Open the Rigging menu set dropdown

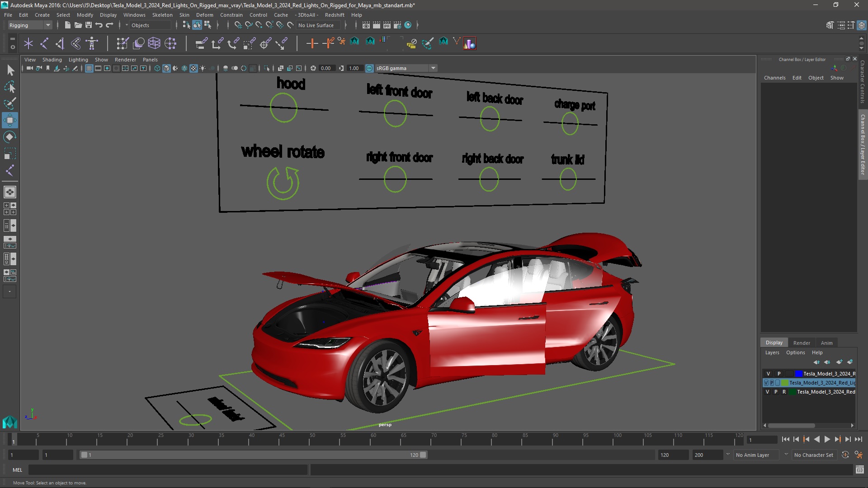coord(30,25)
